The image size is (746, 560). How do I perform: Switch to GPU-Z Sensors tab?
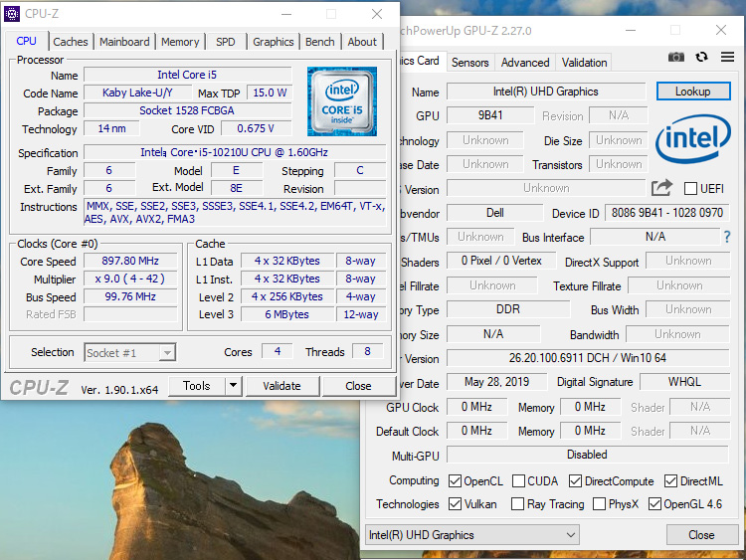(x=470, y=63)
